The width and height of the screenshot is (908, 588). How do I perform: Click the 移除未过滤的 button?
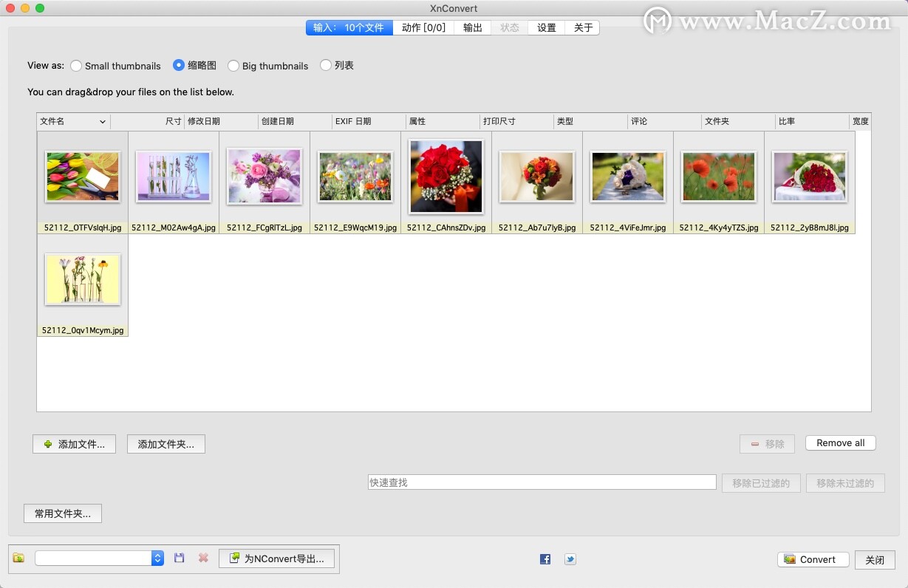click(845, 483)
